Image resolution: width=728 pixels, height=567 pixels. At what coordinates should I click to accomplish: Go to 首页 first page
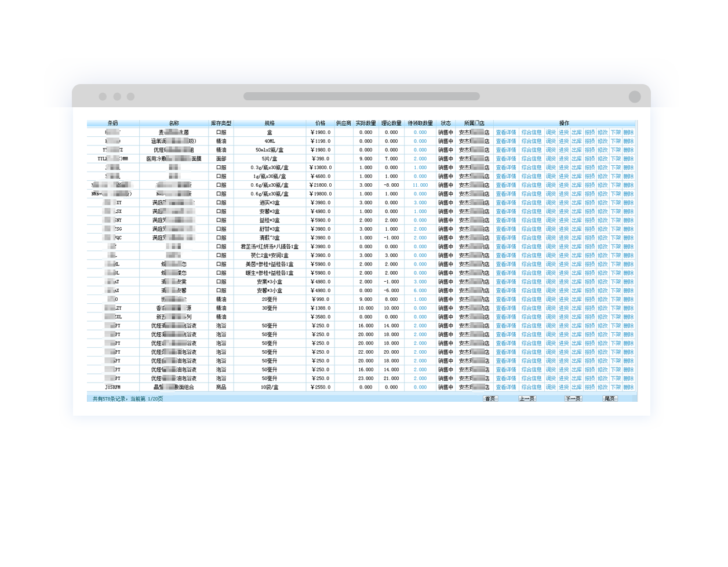point(490,399)
